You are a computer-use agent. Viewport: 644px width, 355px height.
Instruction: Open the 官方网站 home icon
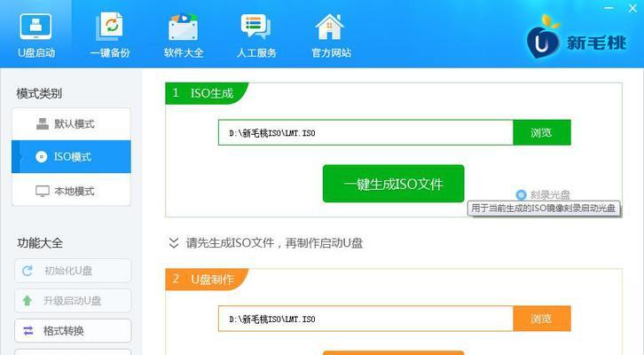[x=329, y=27]
